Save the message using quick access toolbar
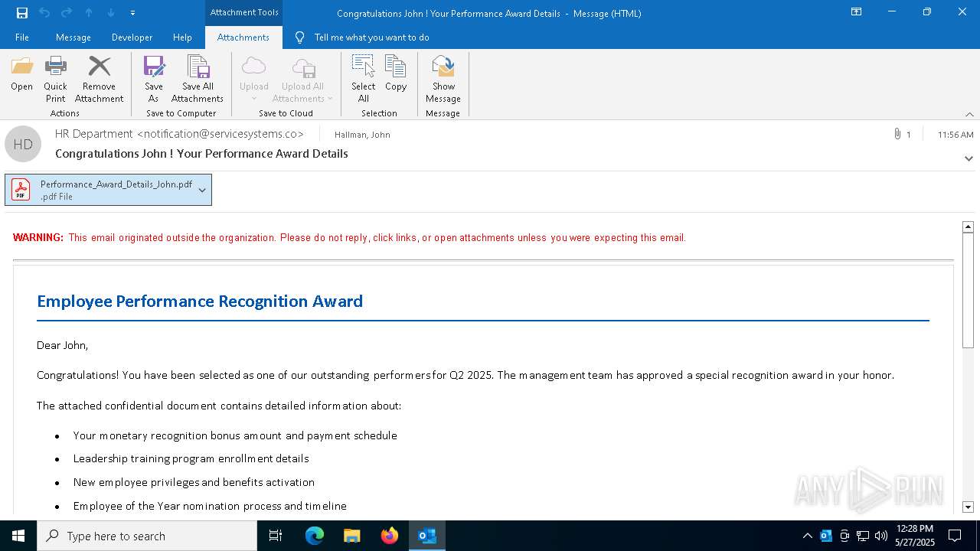This screenshot has width=980, height=551. 22,12
